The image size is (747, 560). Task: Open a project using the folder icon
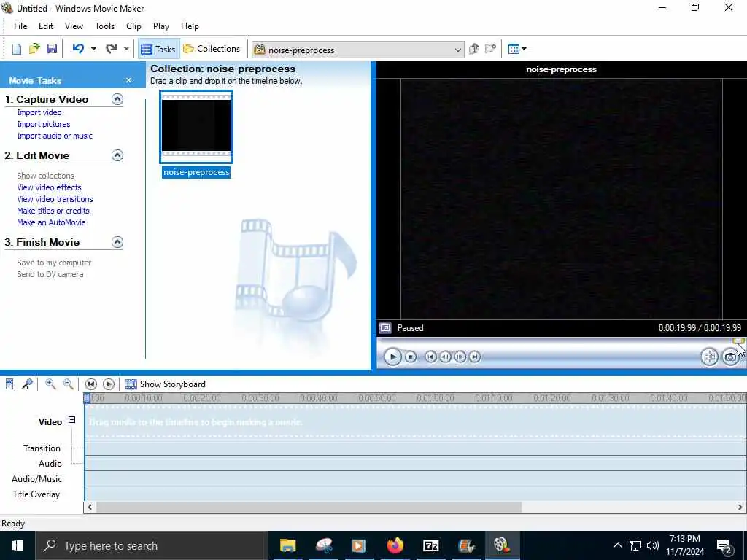[x=34, y=49]
